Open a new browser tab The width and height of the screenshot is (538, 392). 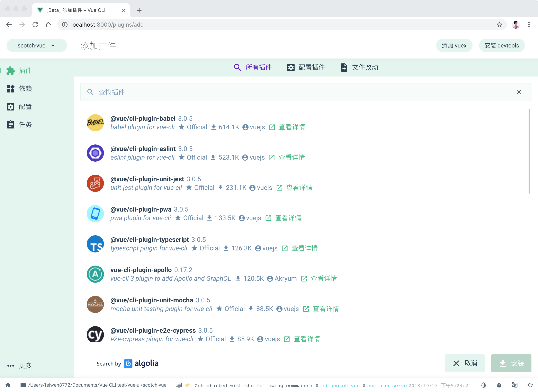(x=139, y=10)
